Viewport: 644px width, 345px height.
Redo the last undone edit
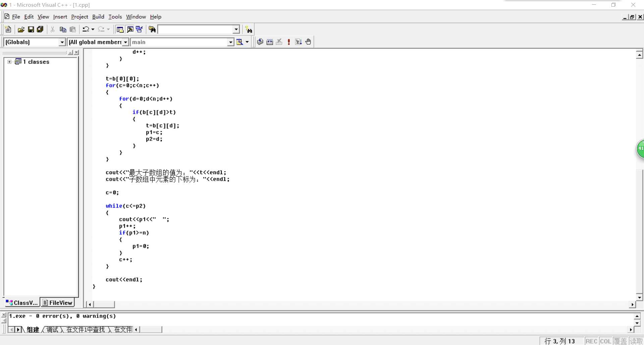click(x=101, y=29)
